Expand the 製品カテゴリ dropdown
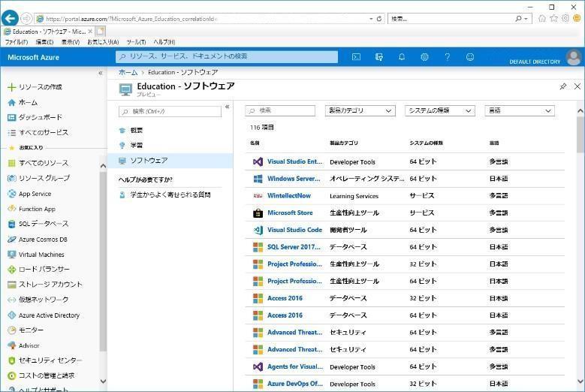 tap(360, 110)
